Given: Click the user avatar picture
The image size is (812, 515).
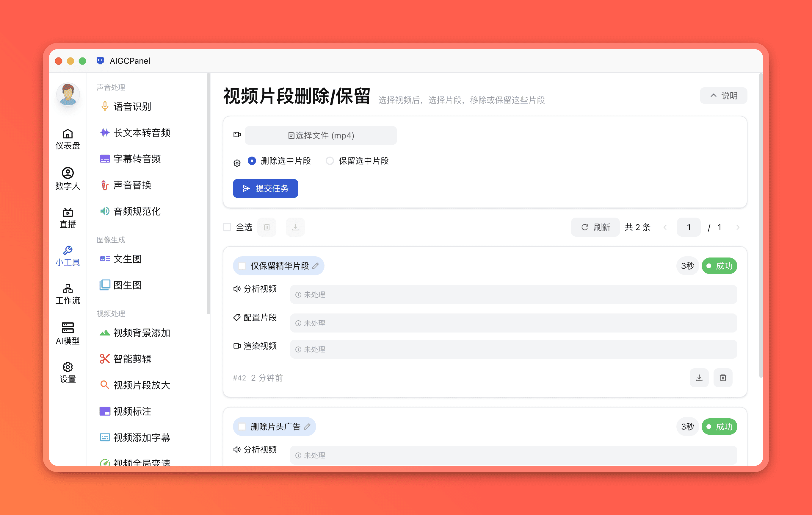Looking at the screenshot, I should [68, 94].
